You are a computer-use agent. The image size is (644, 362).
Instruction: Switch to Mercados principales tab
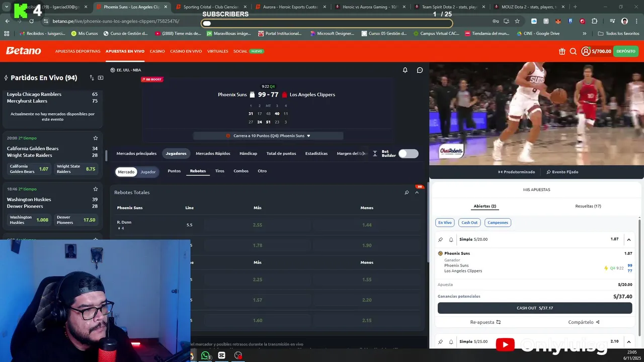pyautogui.click(x=136, y=153)
